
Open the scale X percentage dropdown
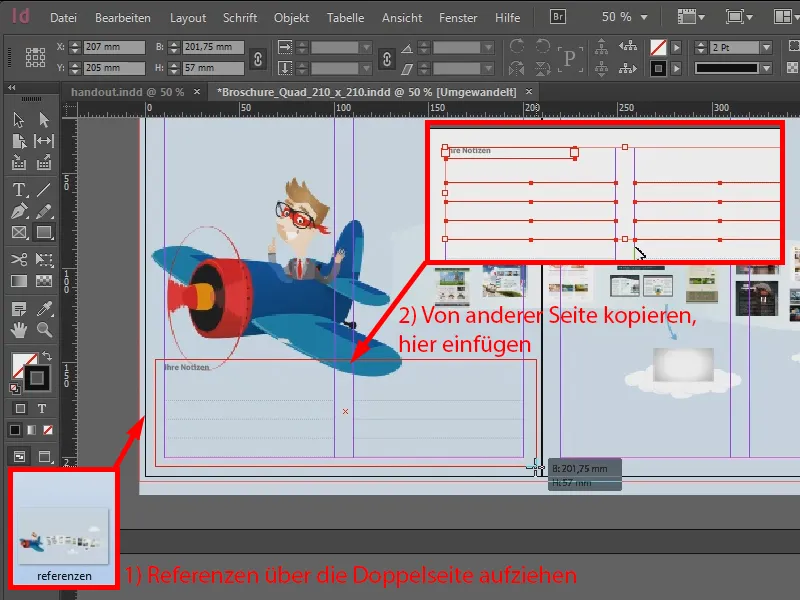point(366,47)
